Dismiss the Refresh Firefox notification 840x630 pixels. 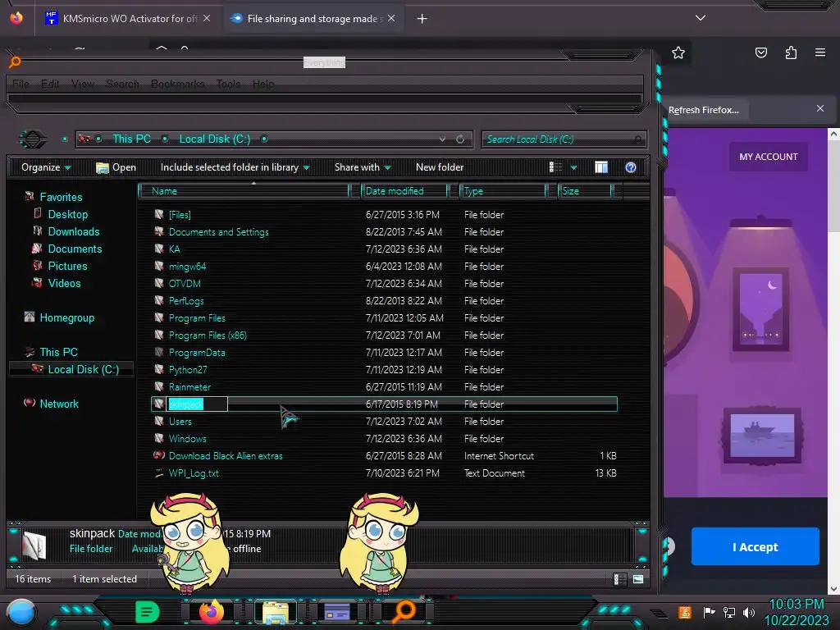819,109
